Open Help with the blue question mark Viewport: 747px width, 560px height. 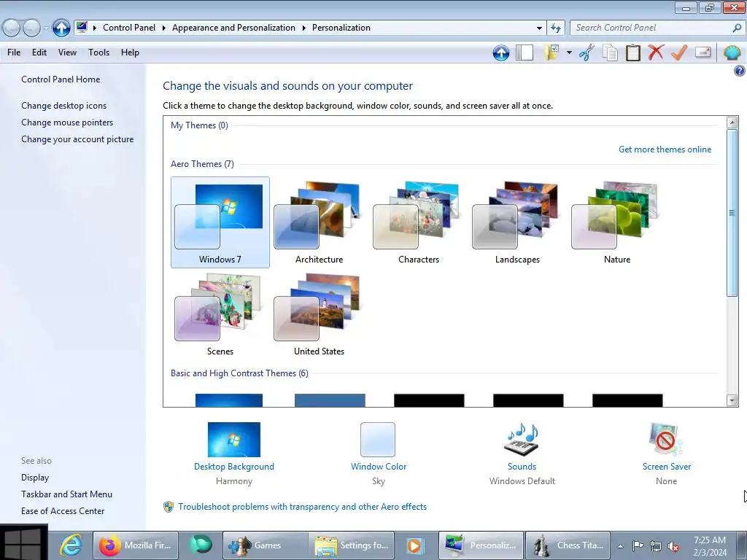pyautogui.click(x=739, y=71)
